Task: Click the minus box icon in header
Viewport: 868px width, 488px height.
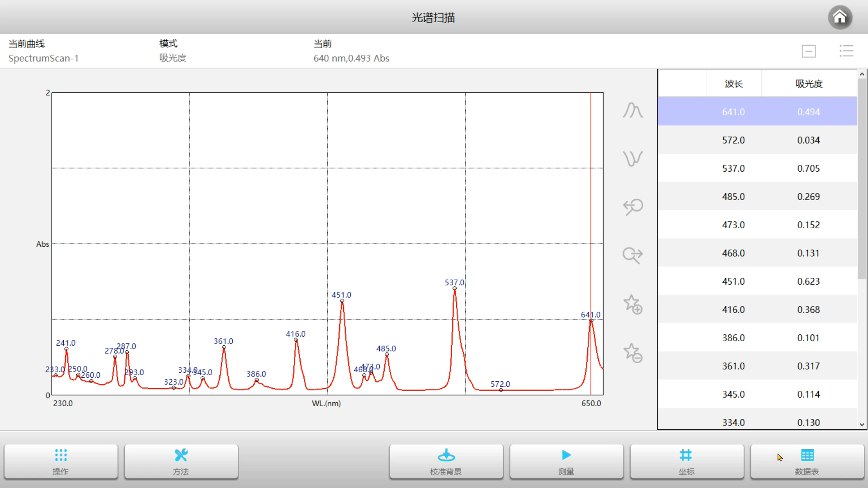Action: (809, 51)
